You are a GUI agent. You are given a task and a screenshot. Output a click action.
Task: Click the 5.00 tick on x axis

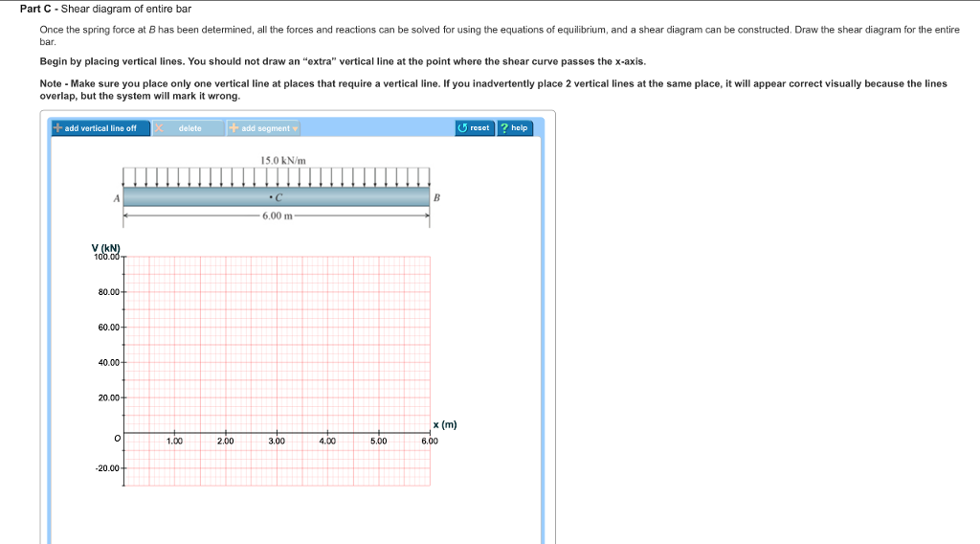pyautogui.click(x=378, y=442)
